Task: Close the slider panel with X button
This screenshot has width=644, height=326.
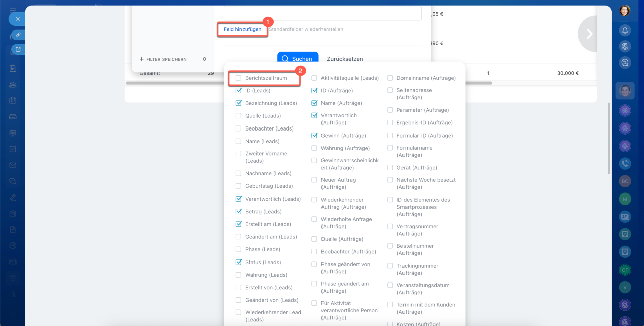Action: (x=17, y=19)
